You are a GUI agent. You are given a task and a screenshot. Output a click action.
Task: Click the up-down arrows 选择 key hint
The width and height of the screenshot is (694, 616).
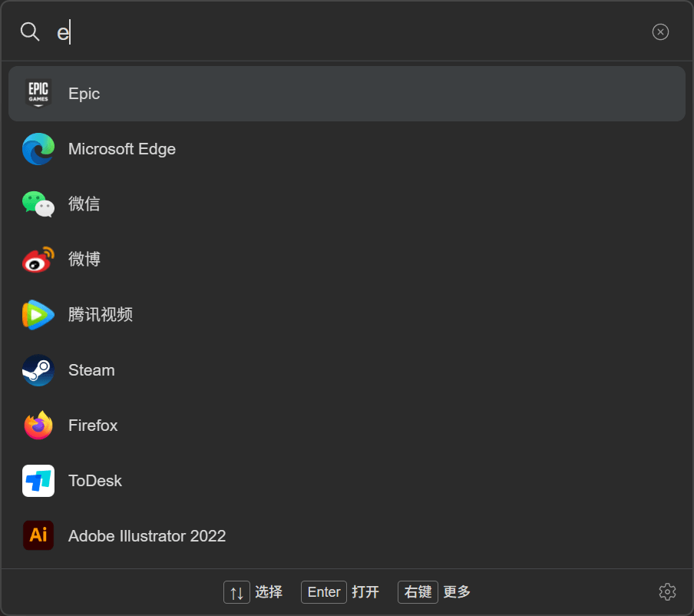click(236, 592)
